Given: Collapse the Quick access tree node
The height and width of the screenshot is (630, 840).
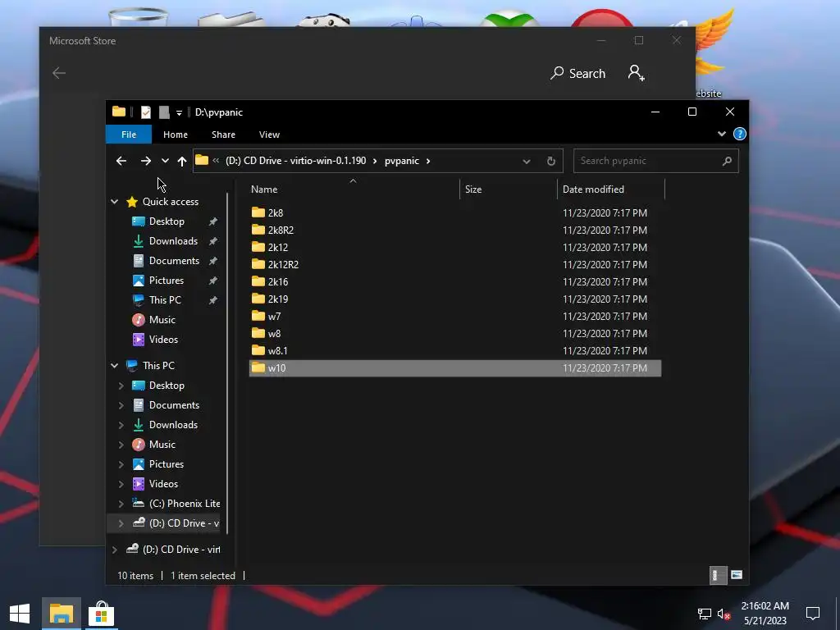Looking at the screenshot, I should (x=115, y=202).
